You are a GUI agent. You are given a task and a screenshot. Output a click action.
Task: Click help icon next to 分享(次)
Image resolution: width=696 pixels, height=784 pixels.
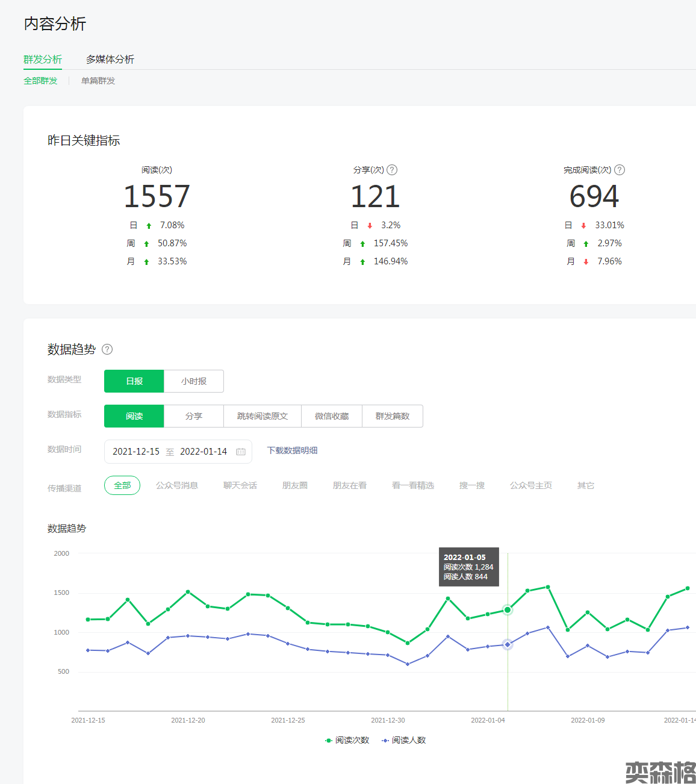click(x=392, y=170)
